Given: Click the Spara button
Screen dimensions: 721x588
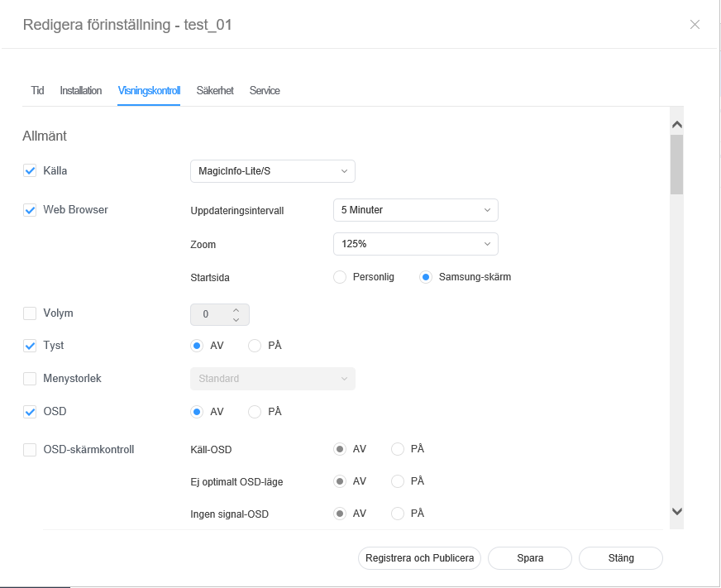Looking at the screenshot, I should coord(530,558).
